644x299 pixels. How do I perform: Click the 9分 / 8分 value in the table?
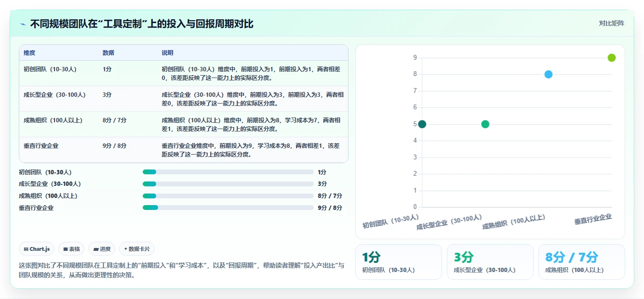coord(115,146)
